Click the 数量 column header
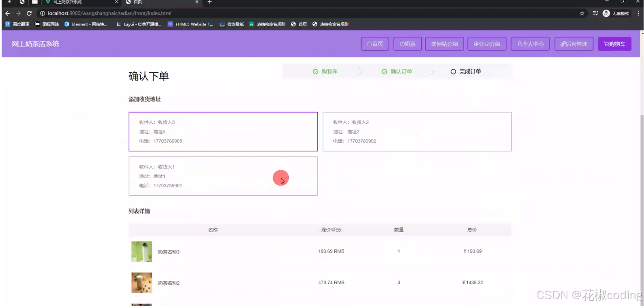This screenshot has height=306, width=644. click(399, 230)
